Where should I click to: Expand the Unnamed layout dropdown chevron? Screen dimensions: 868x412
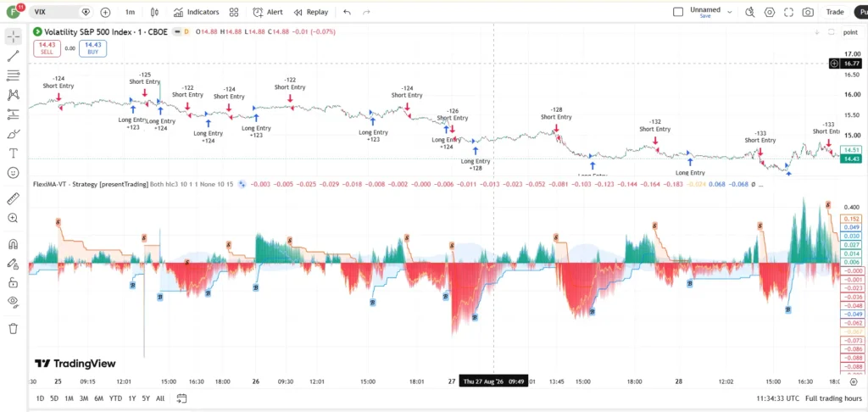(730, 12)
